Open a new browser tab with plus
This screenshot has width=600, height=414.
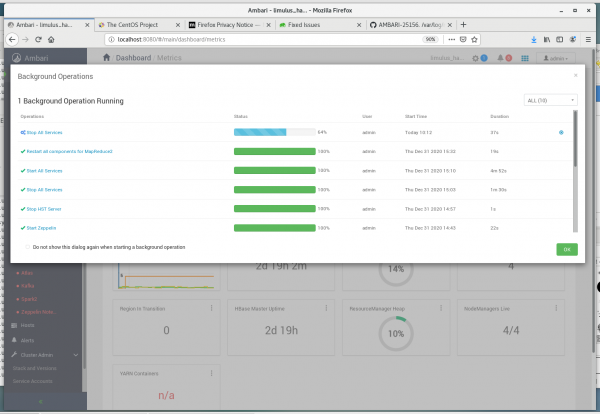(463, 24)
